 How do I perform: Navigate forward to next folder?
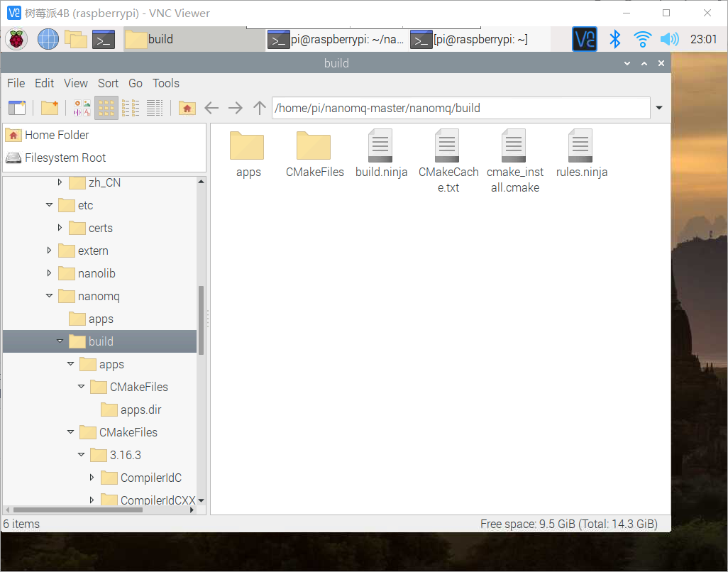[236, 108]
